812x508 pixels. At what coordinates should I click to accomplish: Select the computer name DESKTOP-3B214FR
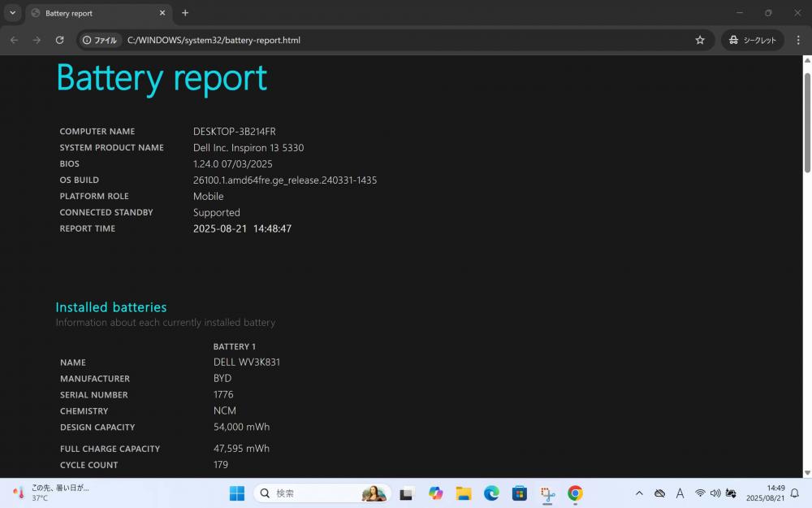point(234,131)
